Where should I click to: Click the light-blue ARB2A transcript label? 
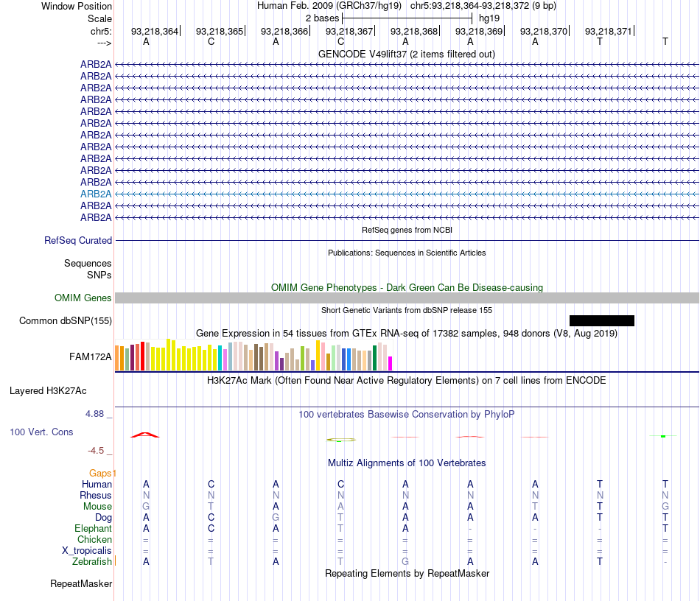coord(96,194)
